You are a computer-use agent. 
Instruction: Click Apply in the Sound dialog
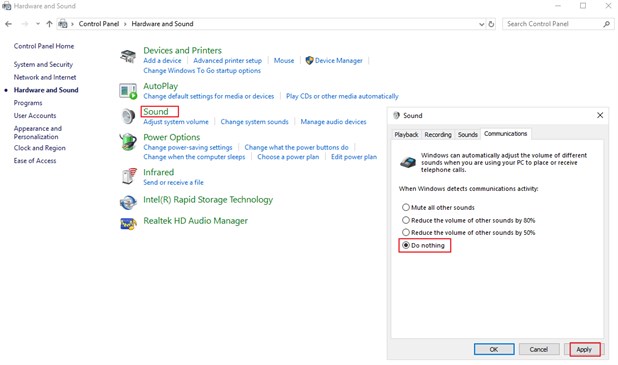(584, 349)
